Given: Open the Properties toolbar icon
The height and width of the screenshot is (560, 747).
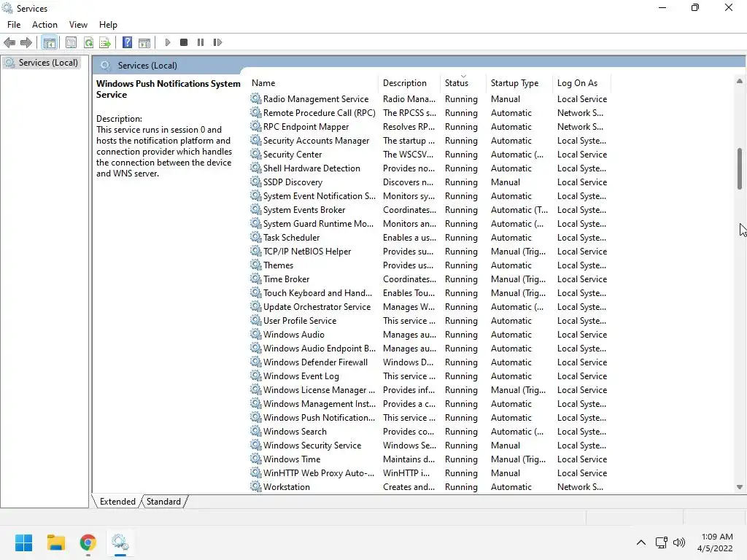Looking at the screenshot, I should pyautogui.click(x=71, y=42).
